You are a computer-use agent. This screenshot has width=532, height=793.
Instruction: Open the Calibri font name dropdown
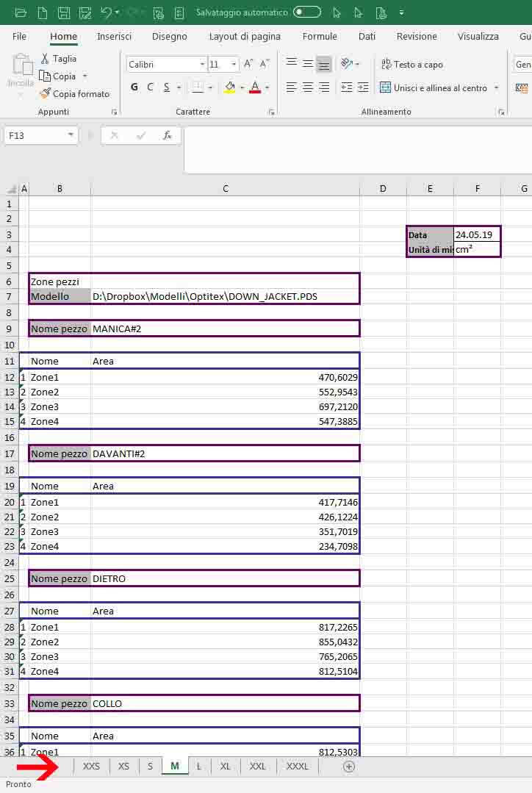202,65
